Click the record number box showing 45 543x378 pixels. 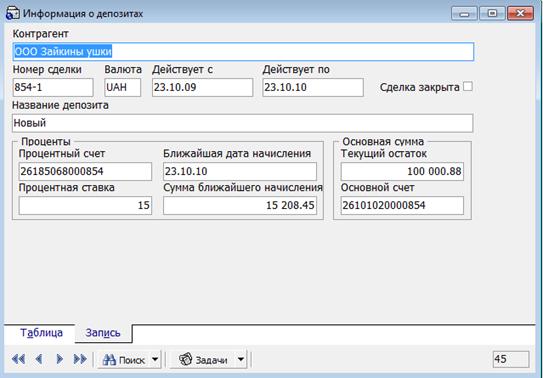coord(511,359)
